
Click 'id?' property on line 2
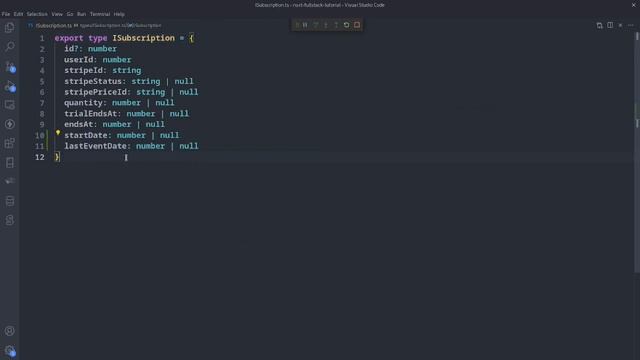pyautogui.click(x=71, y=49)
